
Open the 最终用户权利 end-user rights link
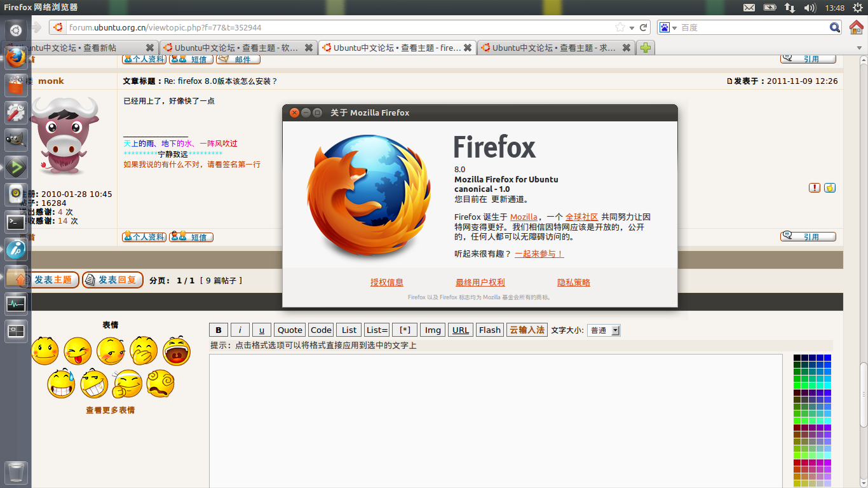click(x=480, y=282)
